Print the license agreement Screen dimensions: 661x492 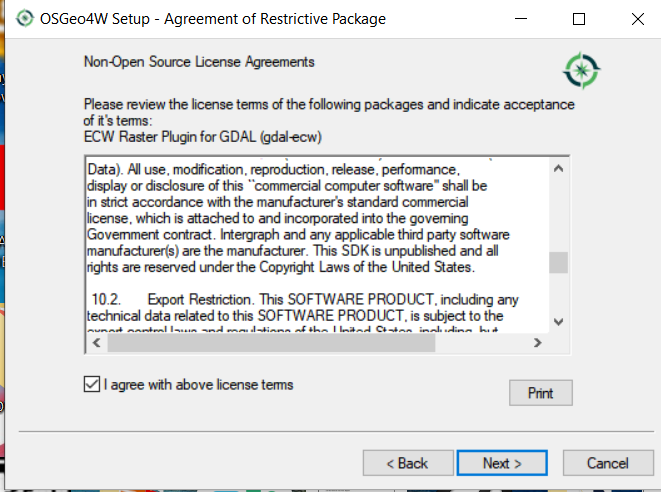pyautogui.click(x=540, y=393)
